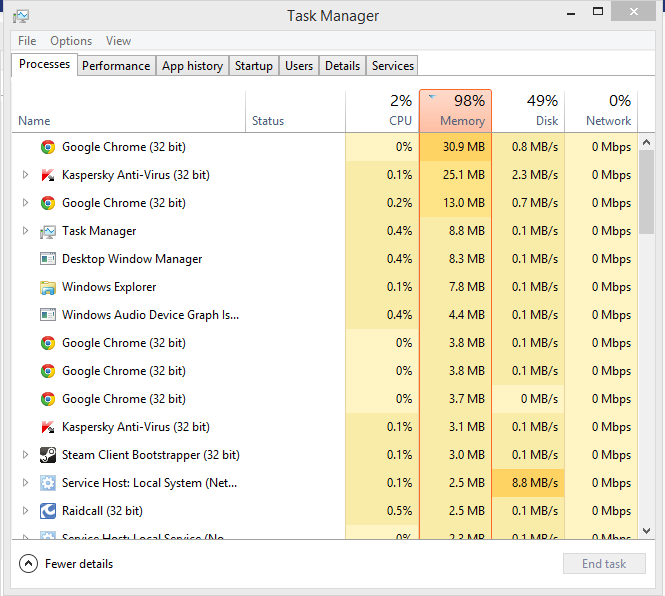Collapse view with Fewer details arrow icon

(28, 564)
